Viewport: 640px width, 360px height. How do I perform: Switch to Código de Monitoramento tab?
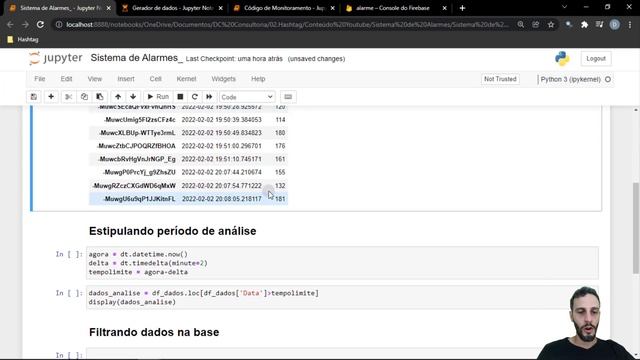coord(284,8)
